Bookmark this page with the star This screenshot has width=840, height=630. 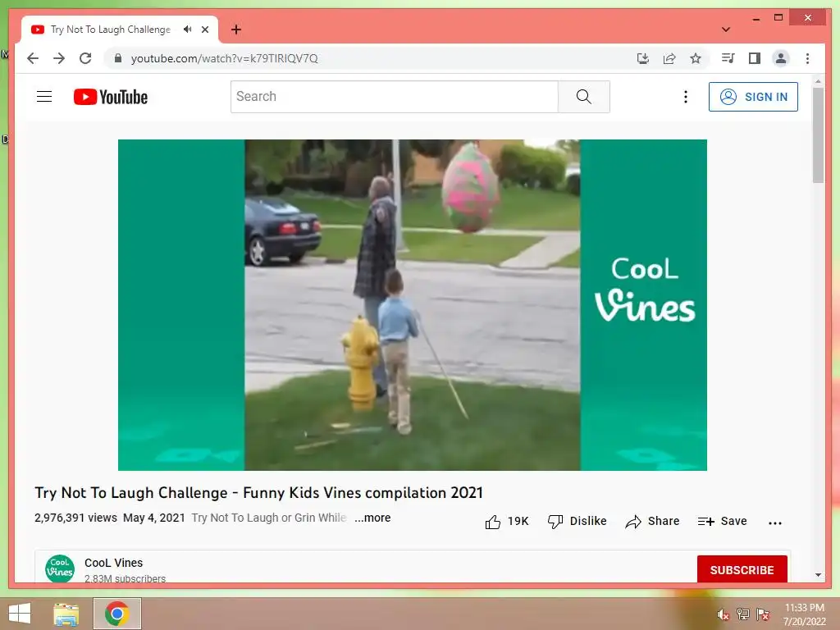pyautogui.click(x=696, y=58)
